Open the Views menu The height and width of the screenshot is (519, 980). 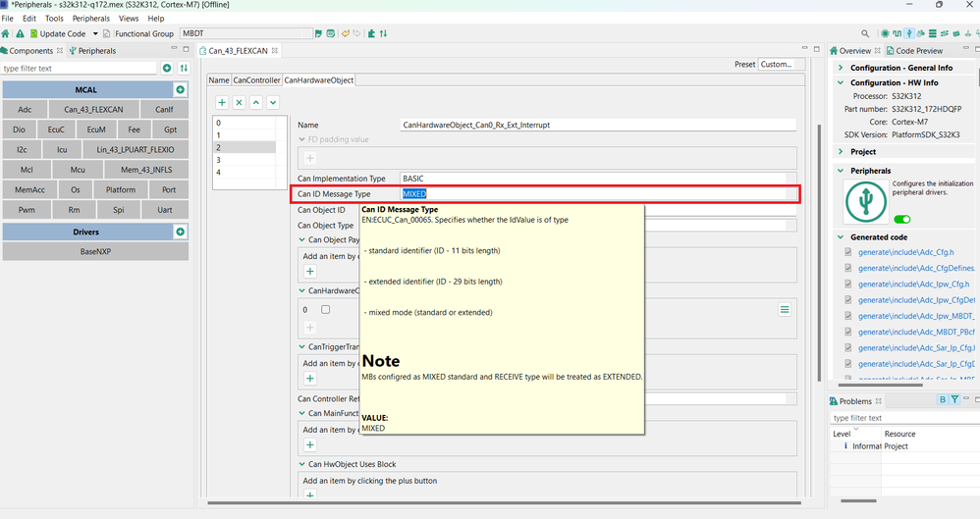tap(129, 19)
